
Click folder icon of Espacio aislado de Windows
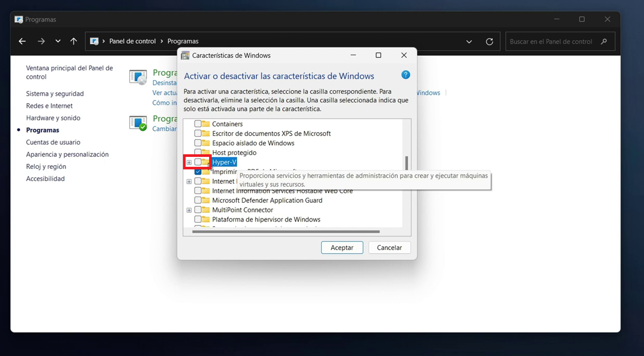tap(206, 143)
